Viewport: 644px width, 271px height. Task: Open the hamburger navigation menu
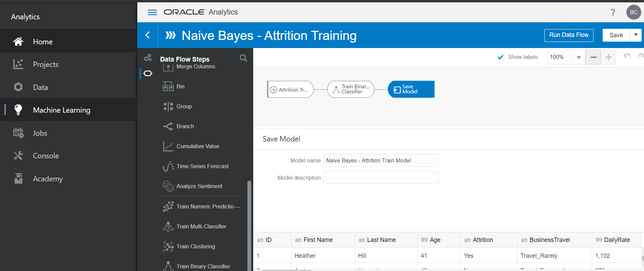point(152,12)
